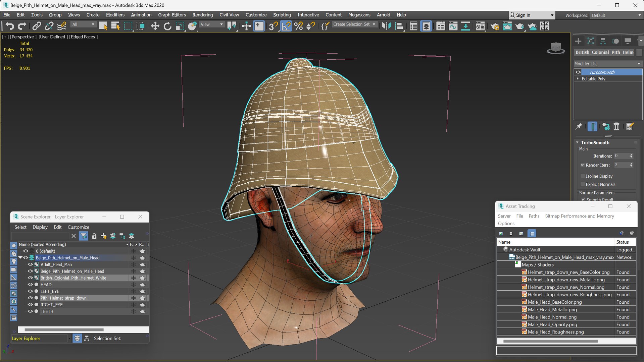Toggle visibility of 0 (default) layer
Viewport: 644px width, 362px height.
coord(26,251)
